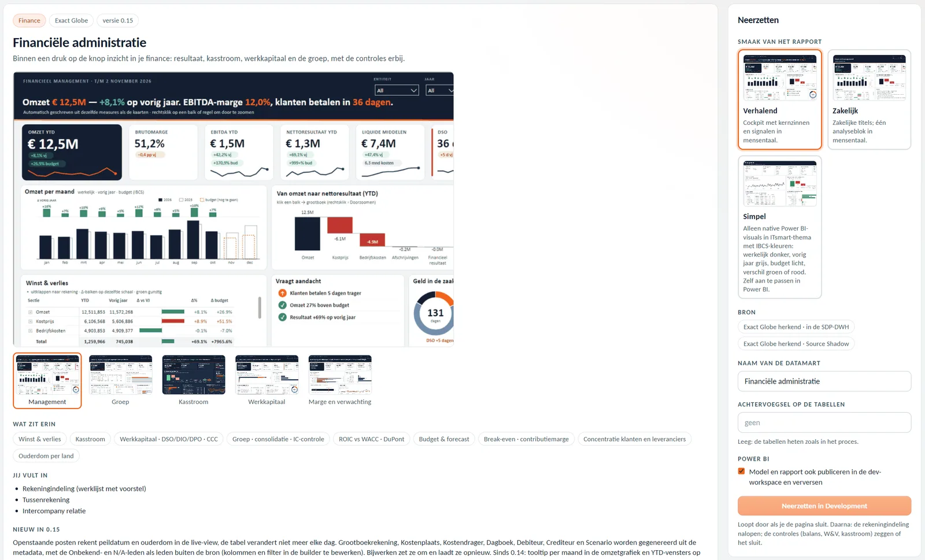Image resolution: width=925 pixels, height=560 pixels.
Task: Click the dashed orange budget legend swatch
Action: coord(202,200)
